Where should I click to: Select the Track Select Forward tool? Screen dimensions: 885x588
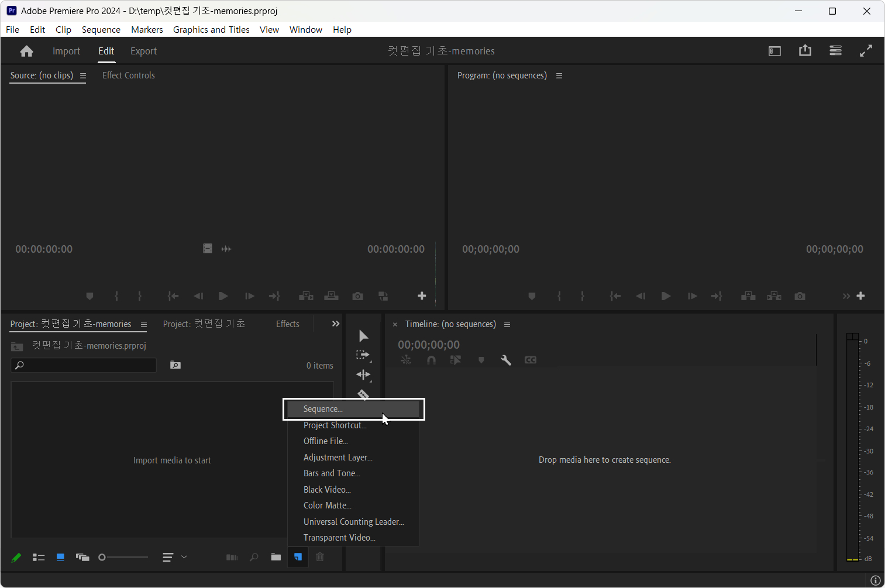(x=363, y=355)
